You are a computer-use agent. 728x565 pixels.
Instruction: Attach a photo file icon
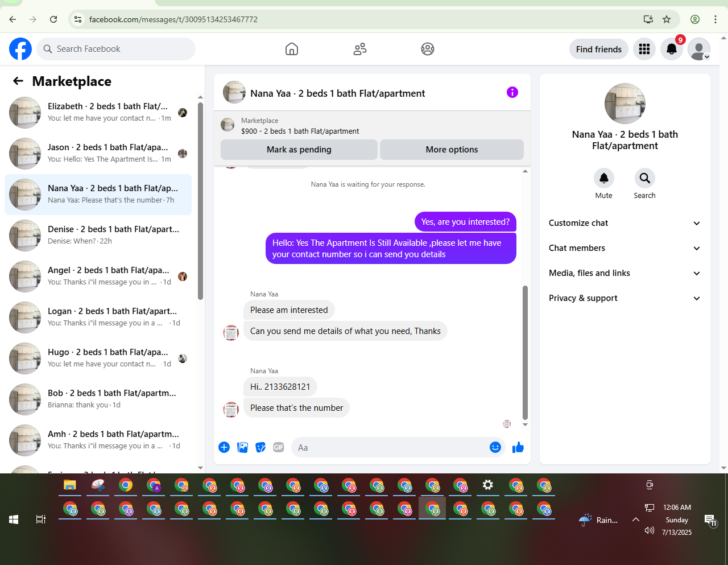pyautogui.click(x=242, y=447)
